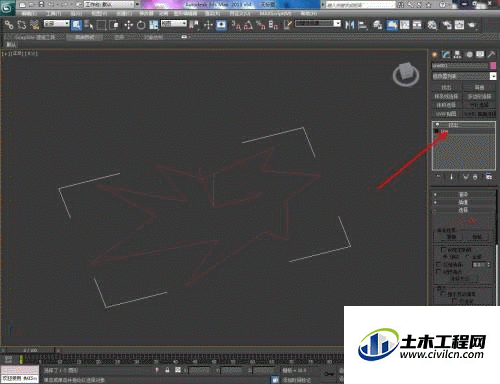Open the named selection sets dropdown
This screenshot has height=384, width=500.
point(318,24)
